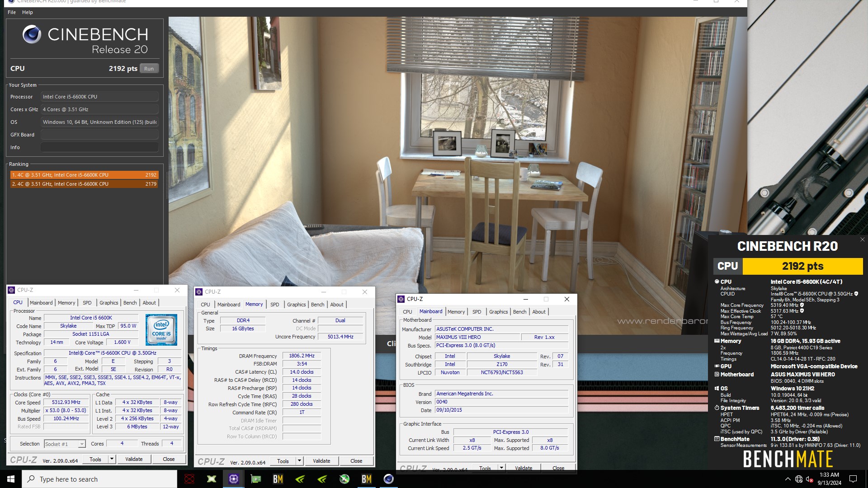Click the BenchMate taskbar icon beside the graphics card icon

(278, 479)
